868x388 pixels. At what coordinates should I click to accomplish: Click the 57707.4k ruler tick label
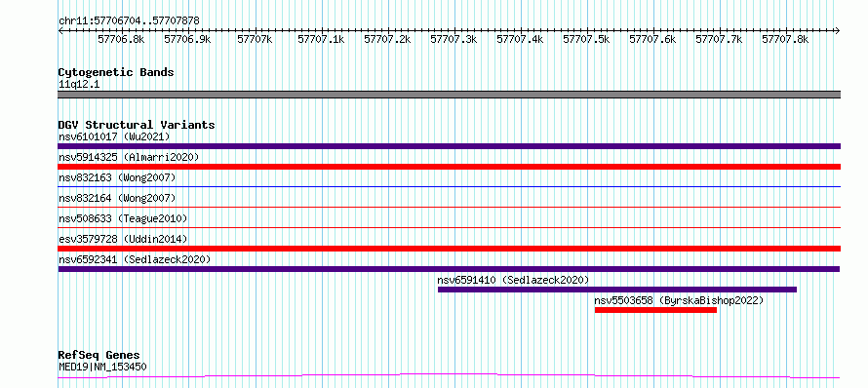(x=521, y=39)
